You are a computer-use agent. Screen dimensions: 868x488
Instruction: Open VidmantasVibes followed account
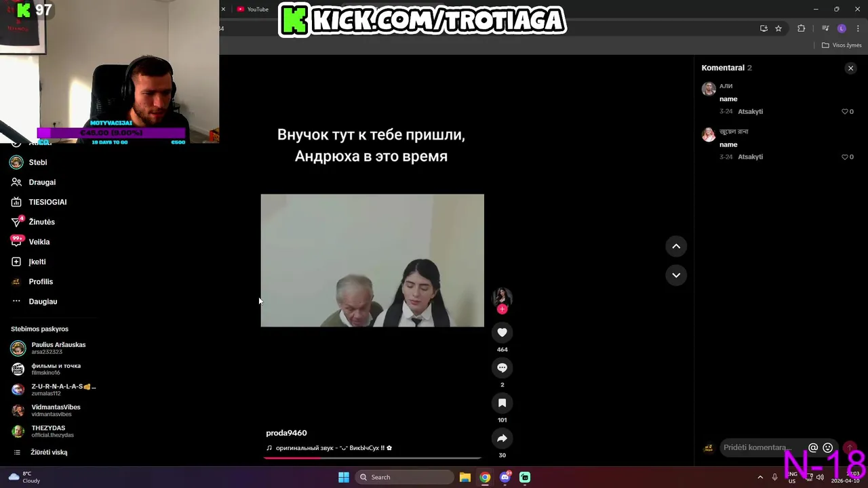tap(54, 410)
